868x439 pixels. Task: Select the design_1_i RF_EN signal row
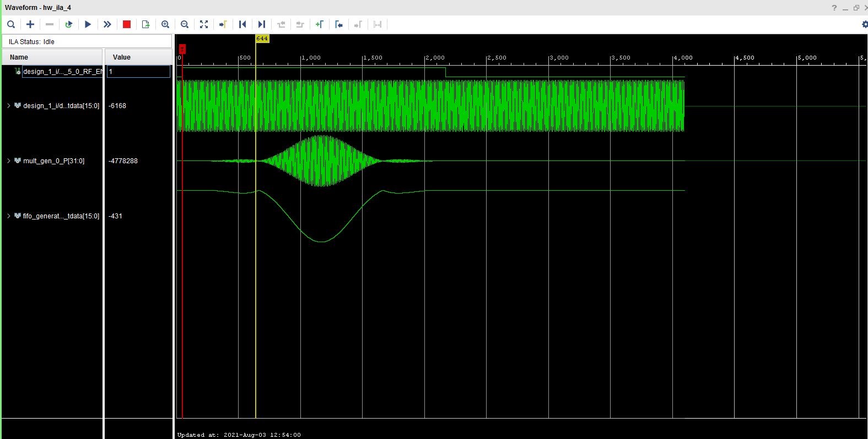pyautogui.click(x=62, y=72)
